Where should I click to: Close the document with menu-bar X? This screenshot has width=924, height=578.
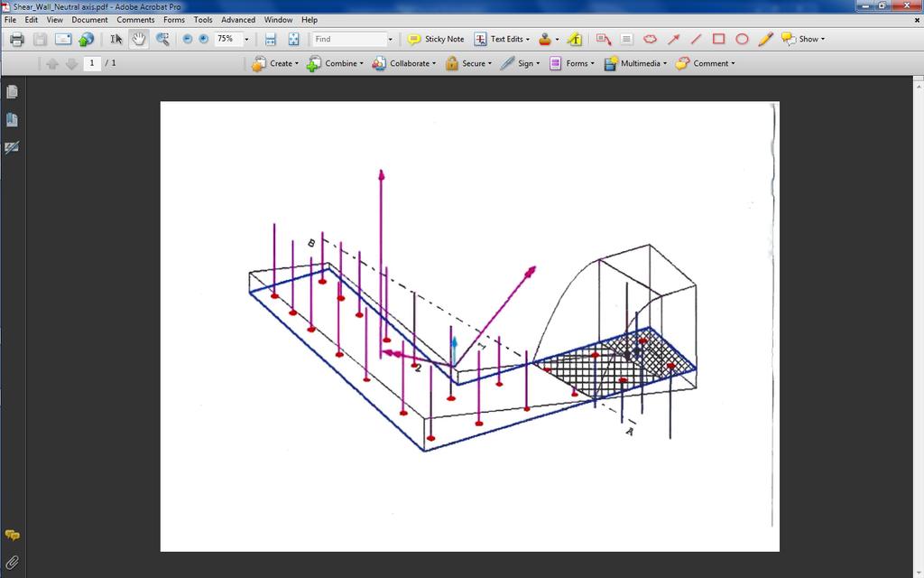pyautogui.click(x=917, y=20)
